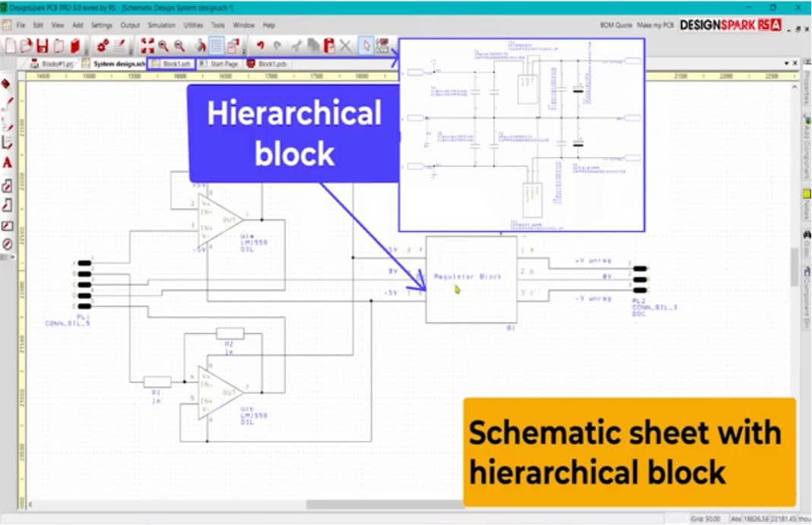Viewport: 812px width, 525px height.
Task: Open the document tab list dropdown arrow
Action: click(x=787, y=63)
